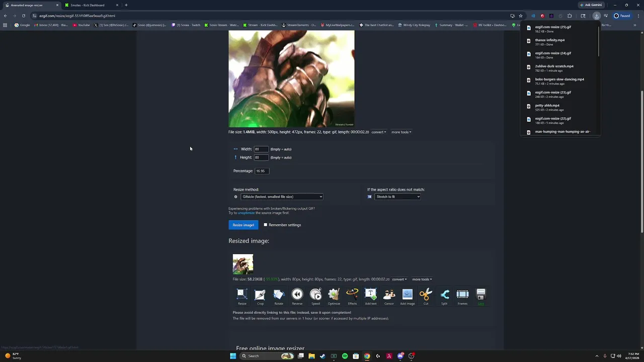Open the Resize tool icon
Viewport: 644px width, 362px height.
(x=242, y=296)
